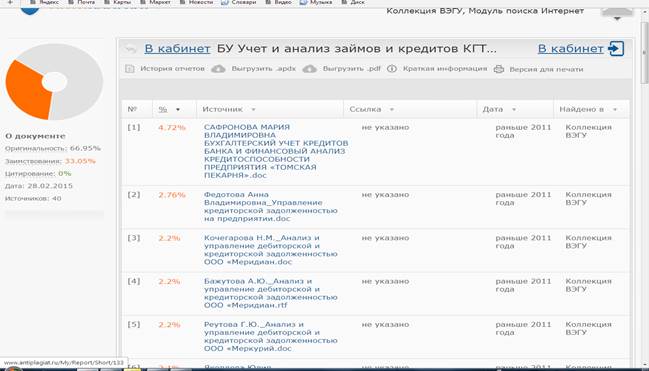649x371 pixels.
Task: Click Дата: 28.02.2015 text
Action: (39, 186)
